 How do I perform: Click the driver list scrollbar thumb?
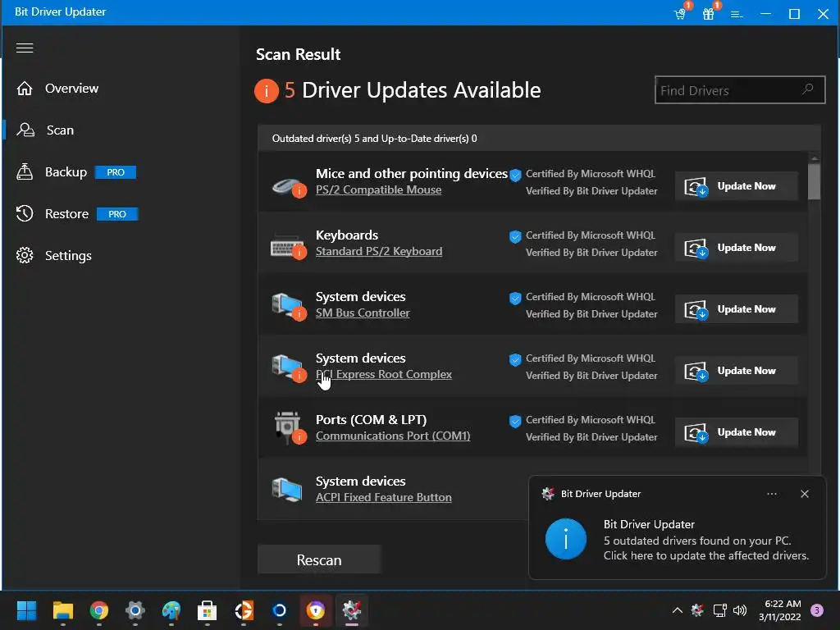coord(815,181)
